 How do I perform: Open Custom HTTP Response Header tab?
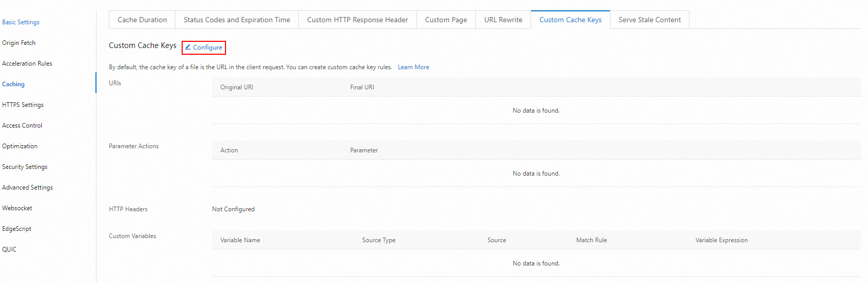358,20
